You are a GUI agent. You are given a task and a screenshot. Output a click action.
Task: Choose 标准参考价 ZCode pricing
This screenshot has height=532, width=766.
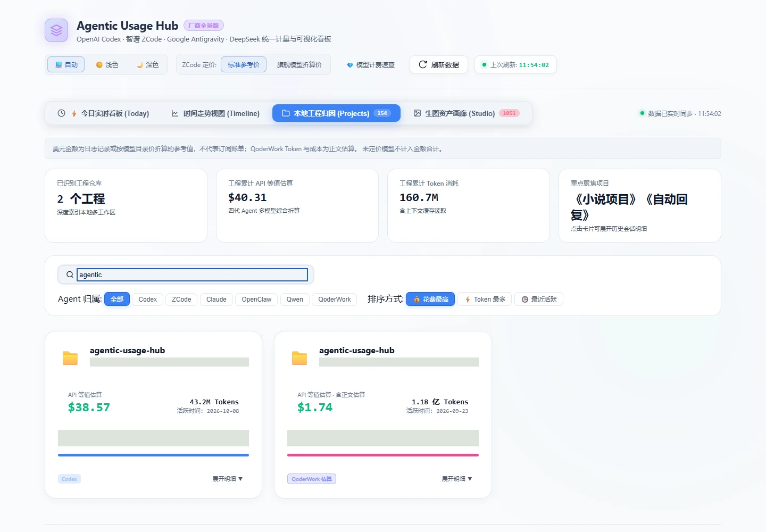[244, 65]
